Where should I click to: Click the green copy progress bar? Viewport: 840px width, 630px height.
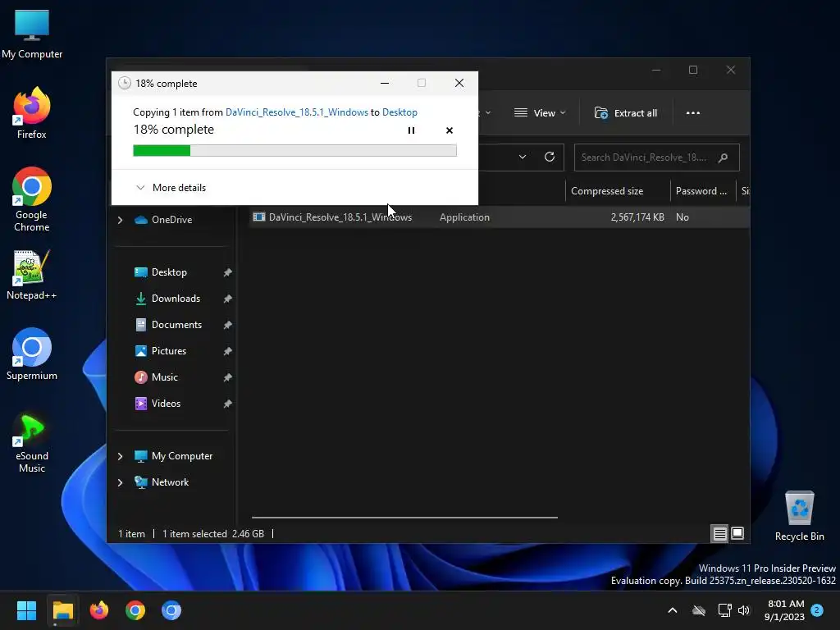click(294, 151)
